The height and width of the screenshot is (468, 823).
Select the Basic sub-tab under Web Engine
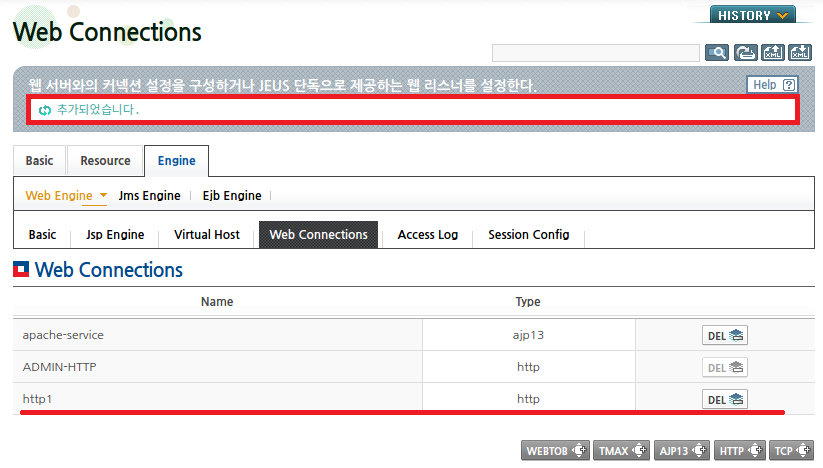tap(43, 235)
